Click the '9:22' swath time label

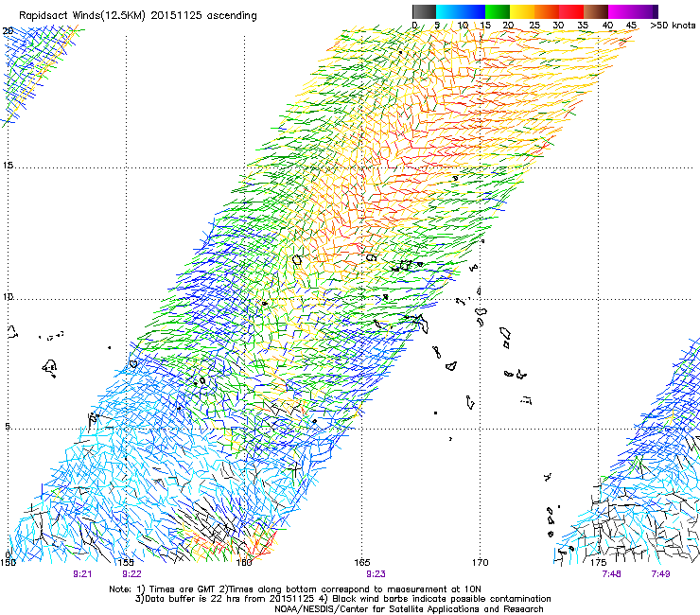coord(131,574)
